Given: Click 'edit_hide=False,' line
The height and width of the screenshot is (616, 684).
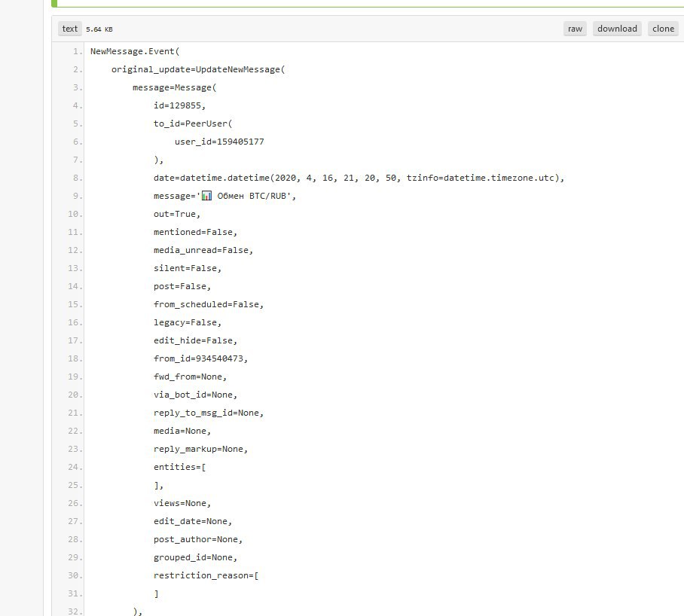Looking at the screenshot, I should [195, 340].
